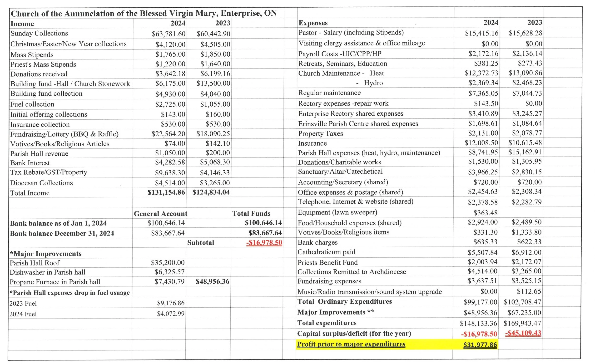The height and width of the screenshot is (364, 595).
Task: Select the church title header cell
Action: [x=144, y=13]
